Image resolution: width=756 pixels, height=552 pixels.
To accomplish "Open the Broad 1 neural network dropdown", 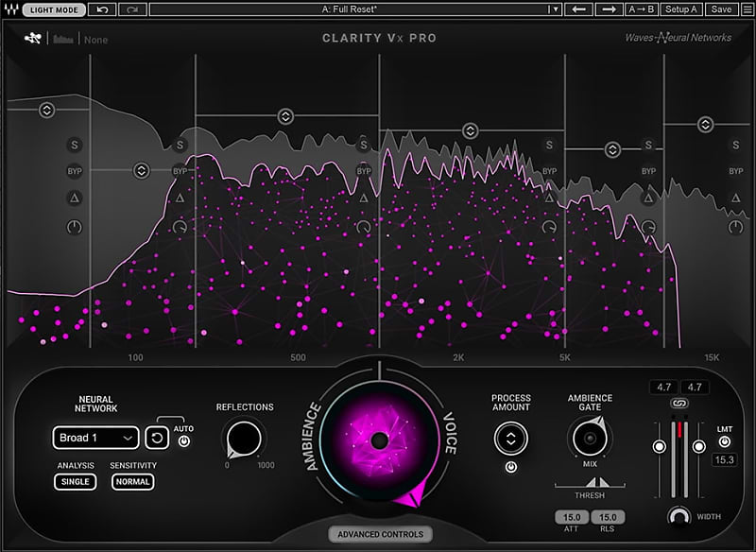I will tap(94, 438).
